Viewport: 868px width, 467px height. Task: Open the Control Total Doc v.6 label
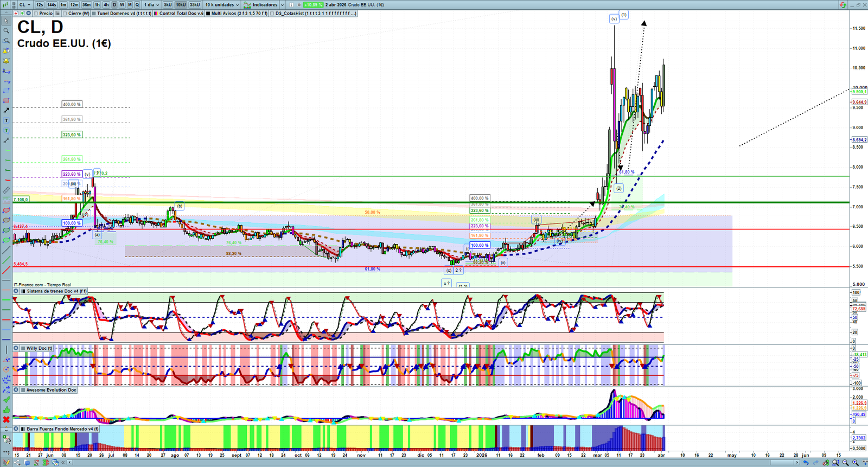tap(181, 14)
